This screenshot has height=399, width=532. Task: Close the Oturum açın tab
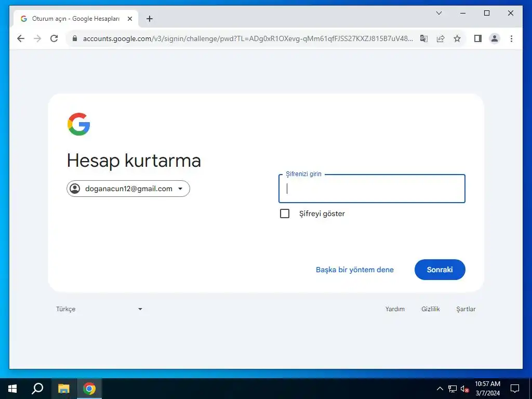tap(129, 19)
